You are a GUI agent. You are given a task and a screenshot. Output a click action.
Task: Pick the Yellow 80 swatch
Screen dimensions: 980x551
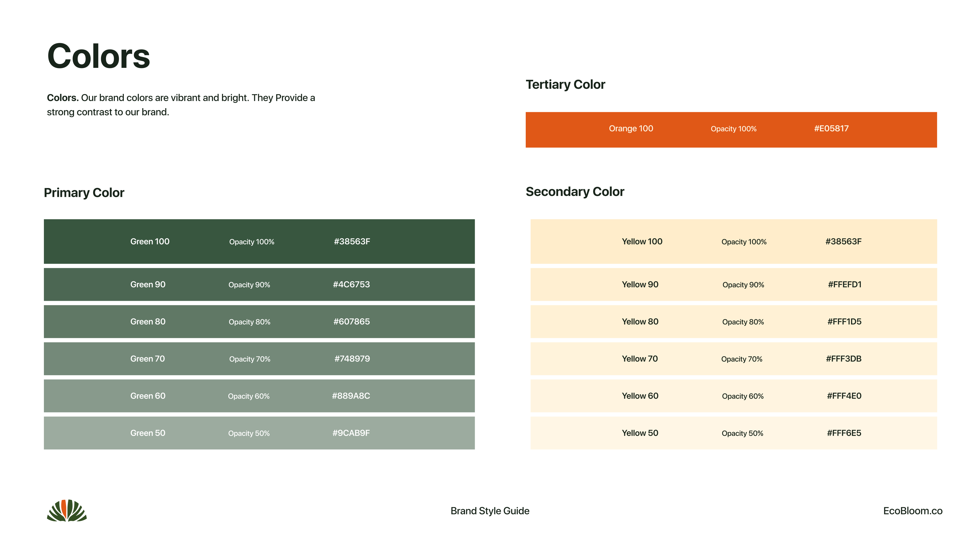pos(733,322)
